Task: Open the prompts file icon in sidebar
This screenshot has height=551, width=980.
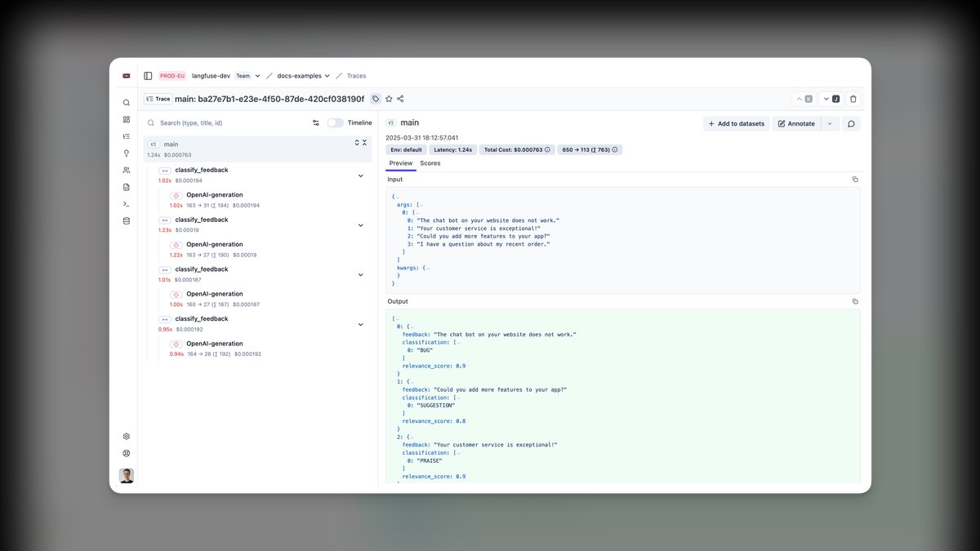Action: pos(126,187)
